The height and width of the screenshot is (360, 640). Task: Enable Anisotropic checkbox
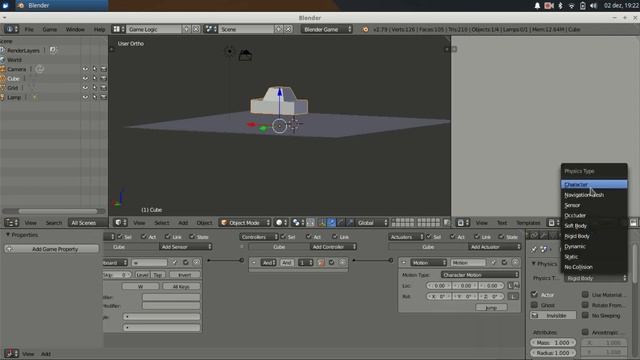[585, 332]
